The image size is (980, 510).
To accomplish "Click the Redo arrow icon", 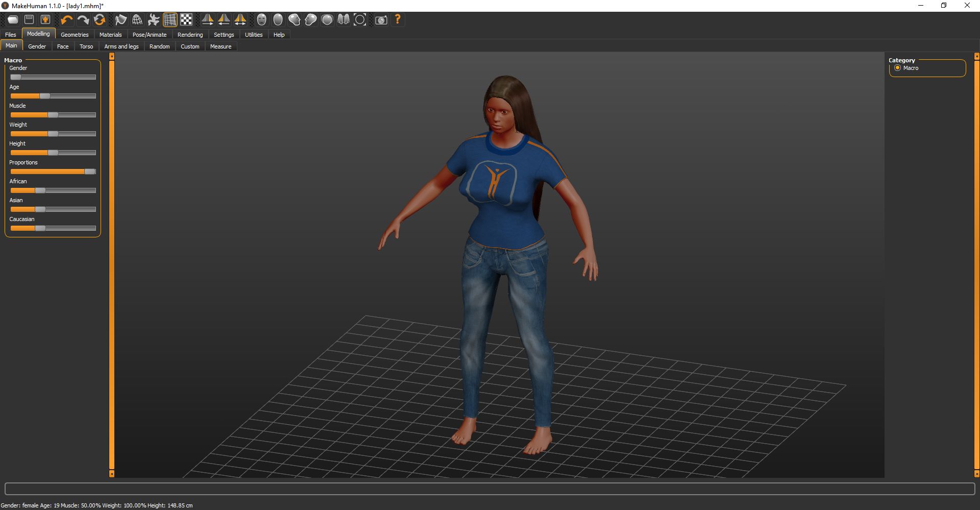I will [83, 20].
